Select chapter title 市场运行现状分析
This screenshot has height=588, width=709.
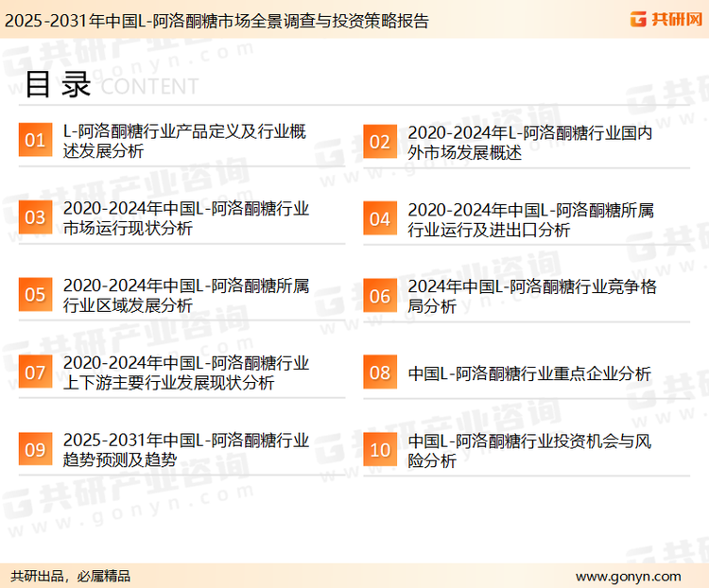pyautogui.click(x=186, y=218)
